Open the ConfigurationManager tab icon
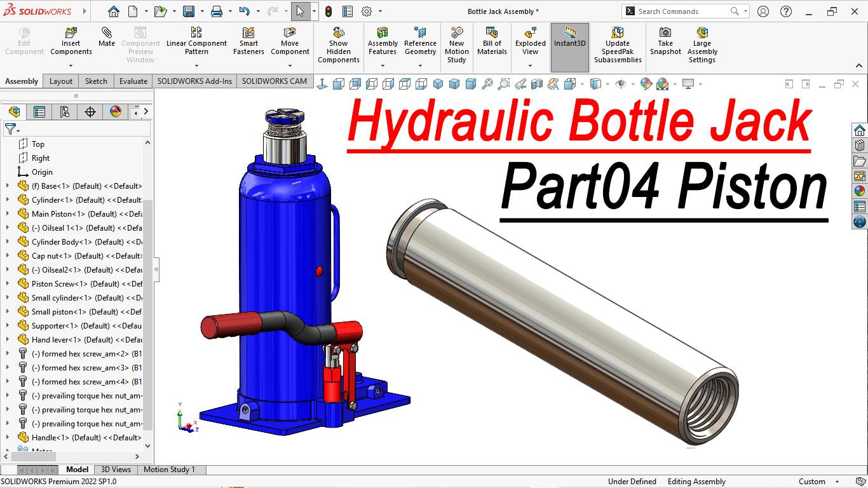 (65, 112)
